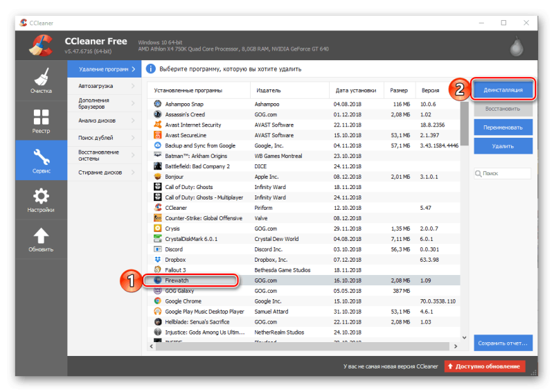
Task: Click the horizontal scroll right arrow
Action: point(456,346)
